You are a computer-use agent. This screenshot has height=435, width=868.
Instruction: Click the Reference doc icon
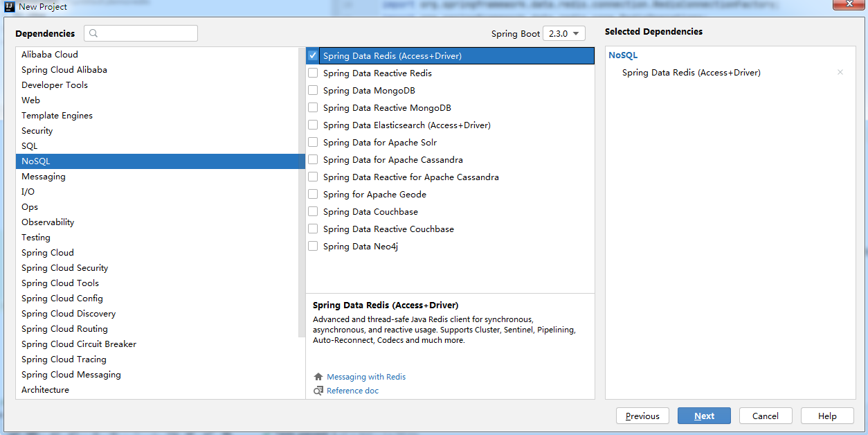(x=318, y=391)
